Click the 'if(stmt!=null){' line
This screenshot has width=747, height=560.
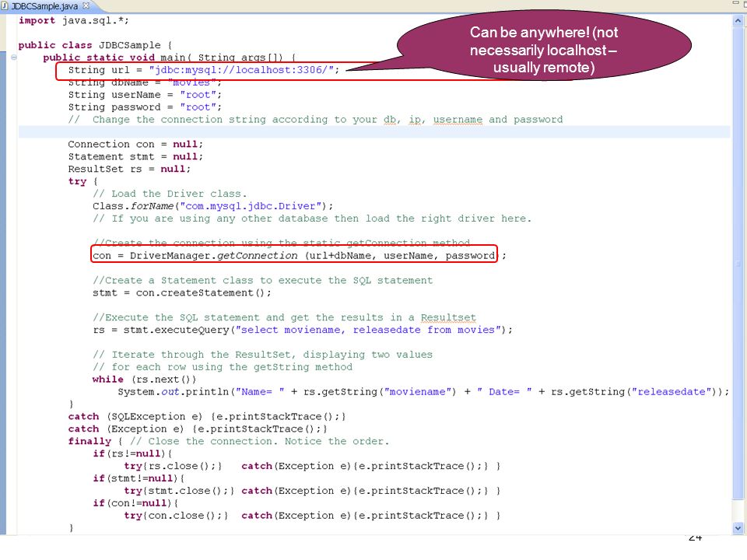click(x=139, y=478)
